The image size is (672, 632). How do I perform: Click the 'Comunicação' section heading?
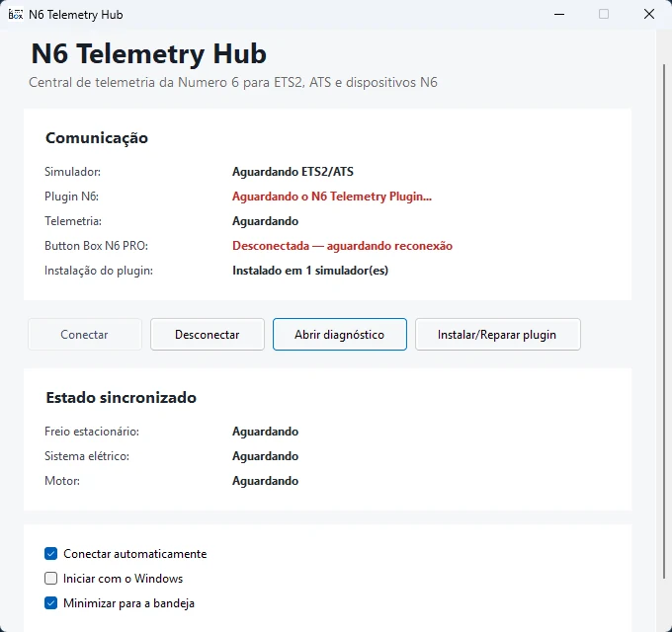(97, 138)
